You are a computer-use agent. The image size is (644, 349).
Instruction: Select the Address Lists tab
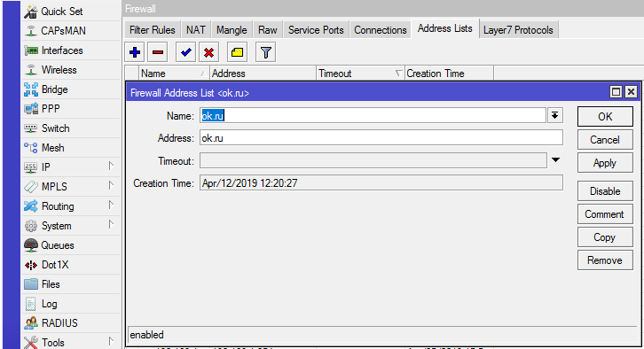pos(444,28)
